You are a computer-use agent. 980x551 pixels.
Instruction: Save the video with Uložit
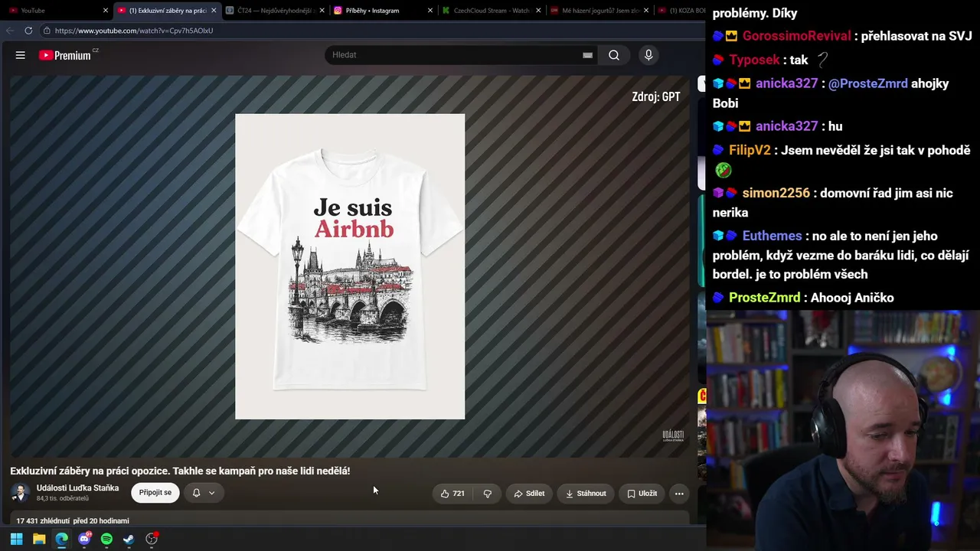click(x=642, y=494)
